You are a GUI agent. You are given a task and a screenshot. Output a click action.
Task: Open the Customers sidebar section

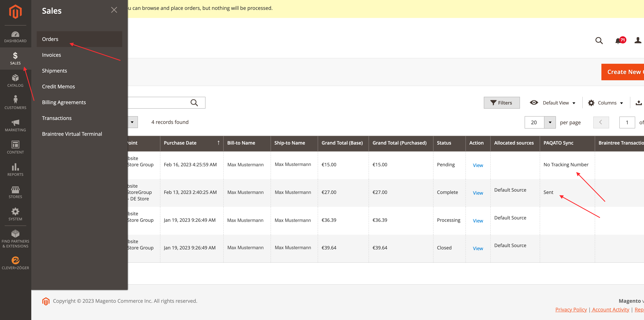coord(15,103)
